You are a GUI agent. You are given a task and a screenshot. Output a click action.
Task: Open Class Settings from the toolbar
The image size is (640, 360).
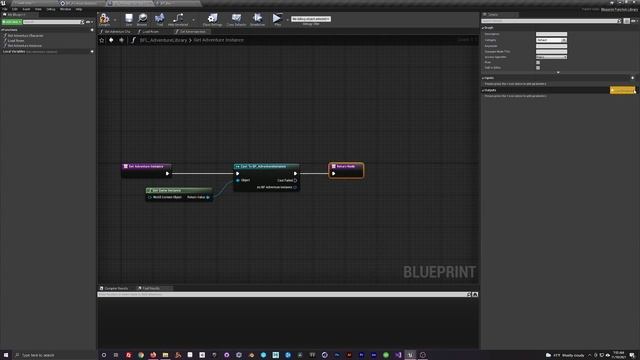(213, 19)
